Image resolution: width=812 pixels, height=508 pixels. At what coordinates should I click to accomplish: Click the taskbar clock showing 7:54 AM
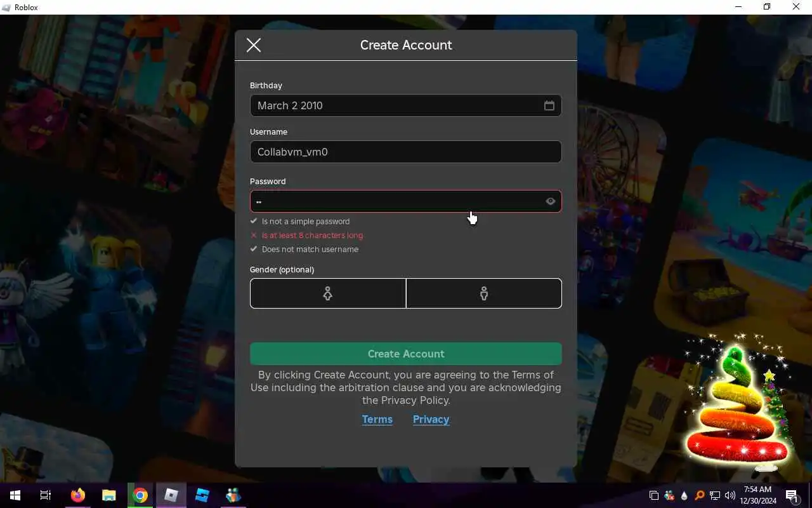tap(758, 495)
